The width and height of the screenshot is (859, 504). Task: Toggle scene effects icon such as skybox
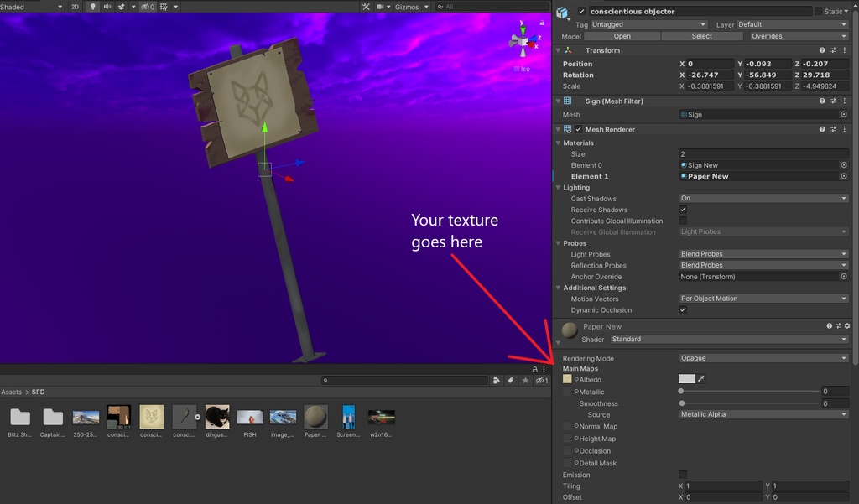tap(122, 7)
